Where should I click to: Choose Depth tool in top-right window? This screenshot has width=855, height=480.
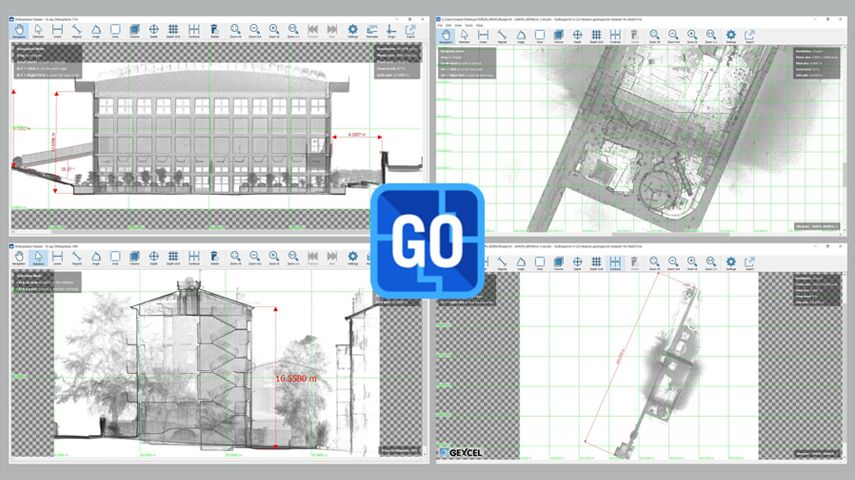tap(577, 36)
